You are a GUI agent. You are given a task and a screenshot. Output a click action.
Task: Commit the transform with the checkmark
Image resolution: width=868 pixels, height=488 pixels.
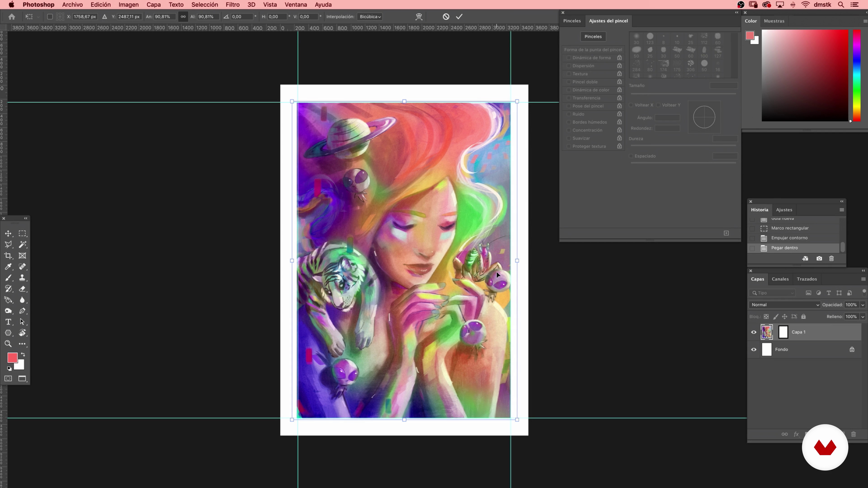coord(459,16)
